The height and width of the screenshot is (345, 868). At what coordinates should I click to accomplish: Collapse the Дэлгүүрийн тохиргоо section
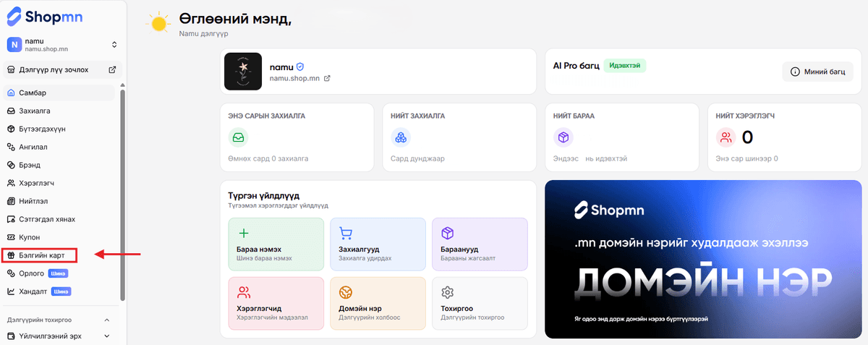[x=107, y=320]
